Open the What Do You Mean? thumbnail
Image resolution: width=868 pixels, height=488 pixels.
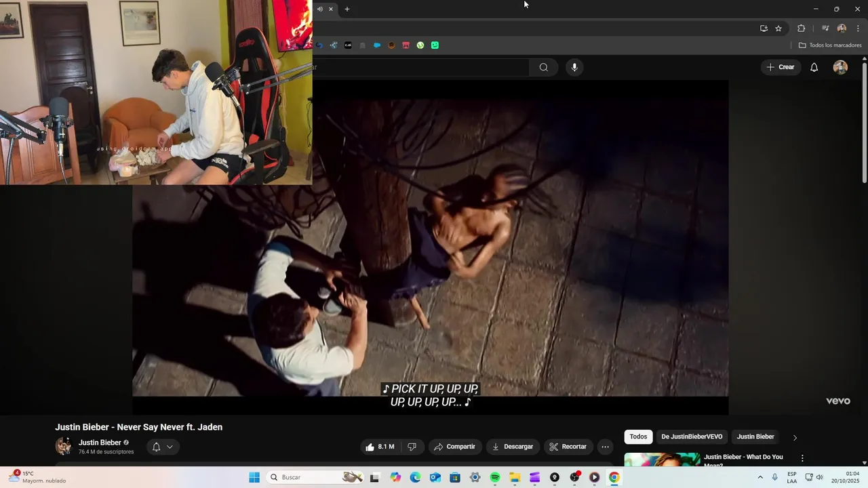(x=662, y=460)
